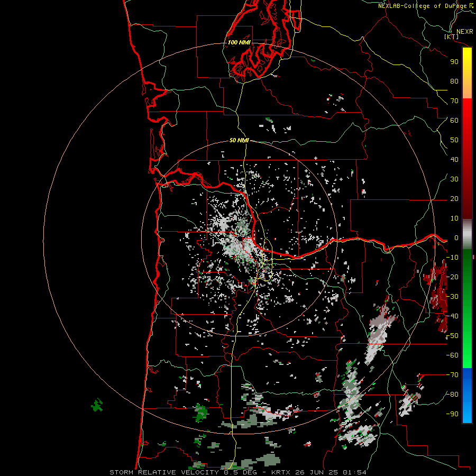Click the "26 JUN 25 01:54" timestamp

330,472
